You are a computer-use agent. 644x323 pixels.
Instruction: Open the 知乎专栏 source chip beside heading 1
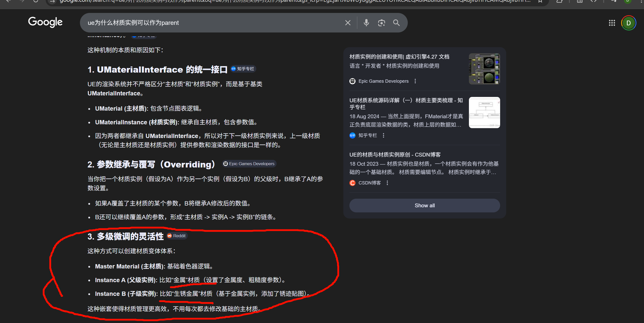tap(243, 69)
